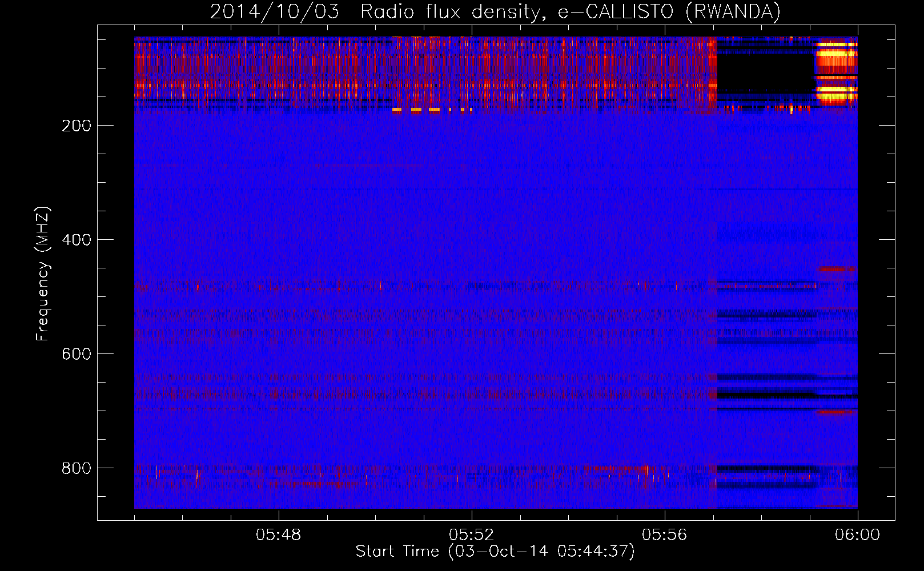This screenshot has width=924, height=571.
Task: Click the 'Start Time (03-Oct-14 05:44:37)' axis label
Action: pos(495,552)
